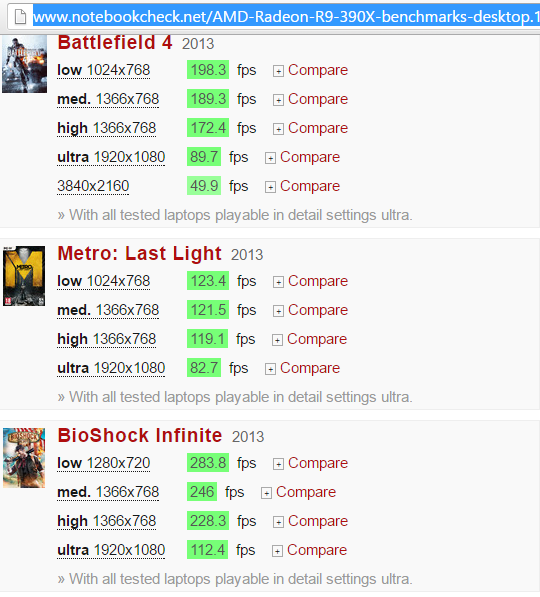Image resolution: width=540 pixels, height=597 pixels.
Task: Click Compare link for Metro low 1024x768
Action: tap(318, 281)
